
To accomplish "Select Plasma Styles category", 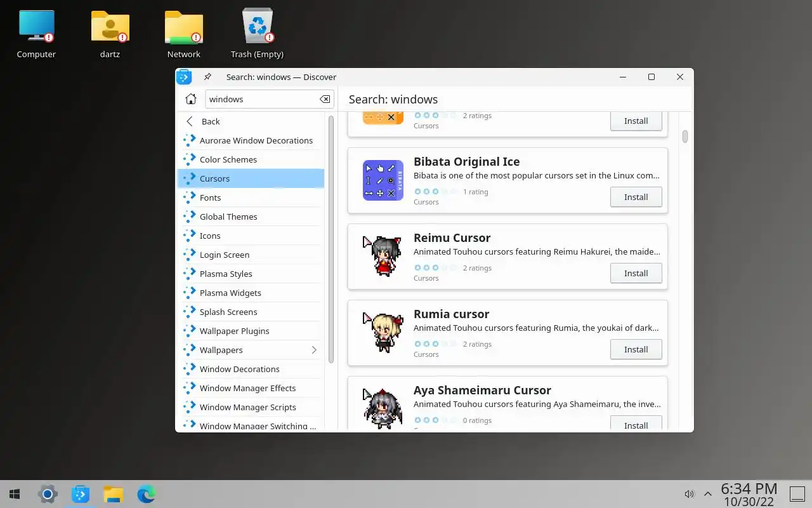I will (251, 274).
